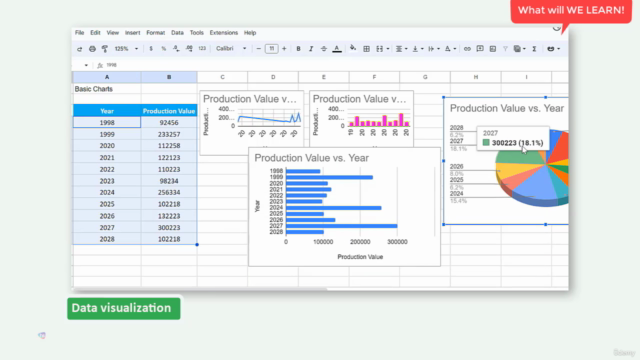Toggle italic formatting

(x=311, y=49)
